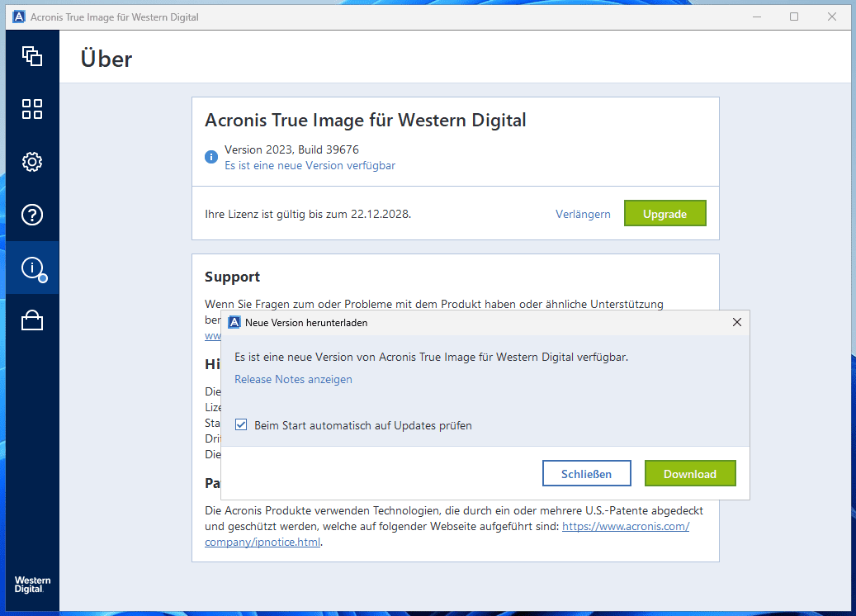Open Help via the question mark icon
The width and height of the screenshot is (856, 616).
(x=32, y=215)
